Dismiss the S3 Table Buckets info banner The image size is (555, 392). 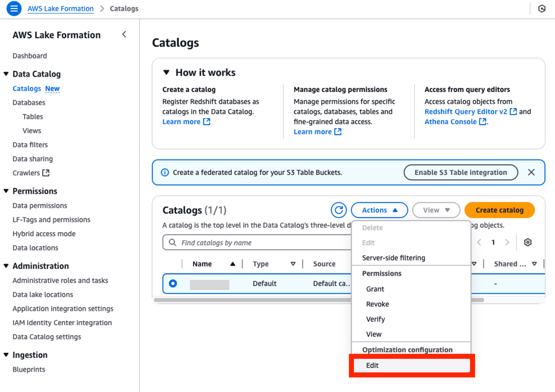(531, 172)
